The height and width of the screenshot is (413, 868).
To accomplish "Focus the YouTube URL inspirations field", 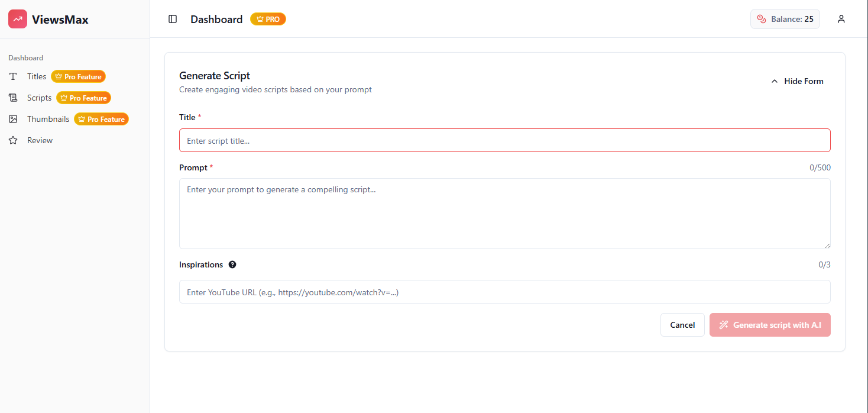I will pos(504,292).
